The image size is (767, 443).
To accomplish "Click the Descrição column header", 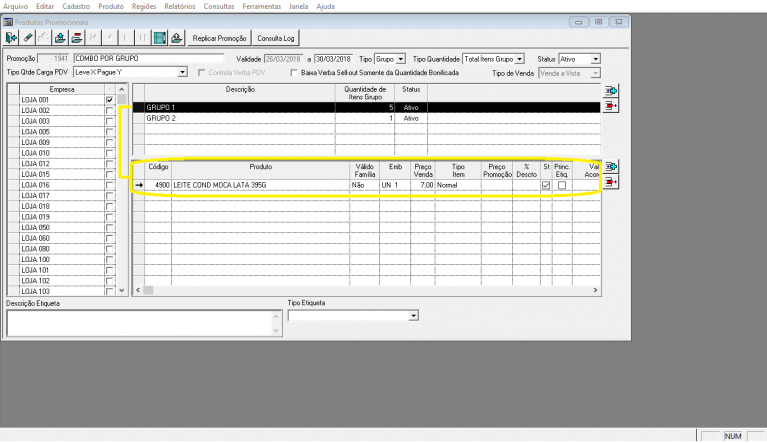I will click(240, 93).
